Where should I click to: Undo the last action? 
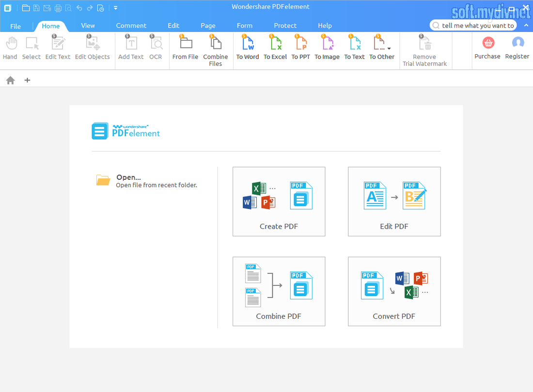click(79, 8)
